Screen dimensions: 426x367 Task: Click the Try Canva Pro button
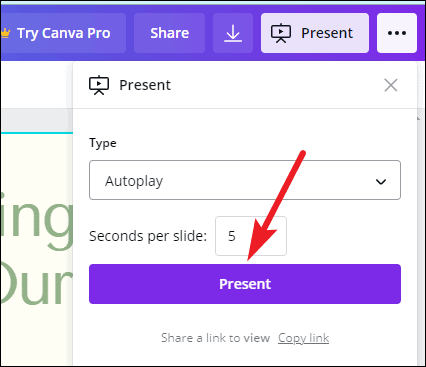coord(63,33)
